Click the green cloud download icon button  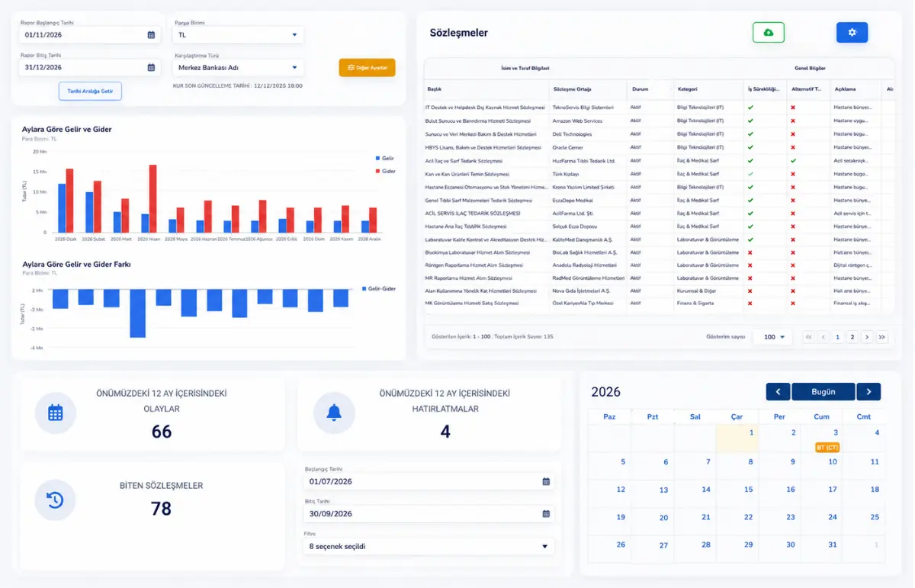click(768, 32)
